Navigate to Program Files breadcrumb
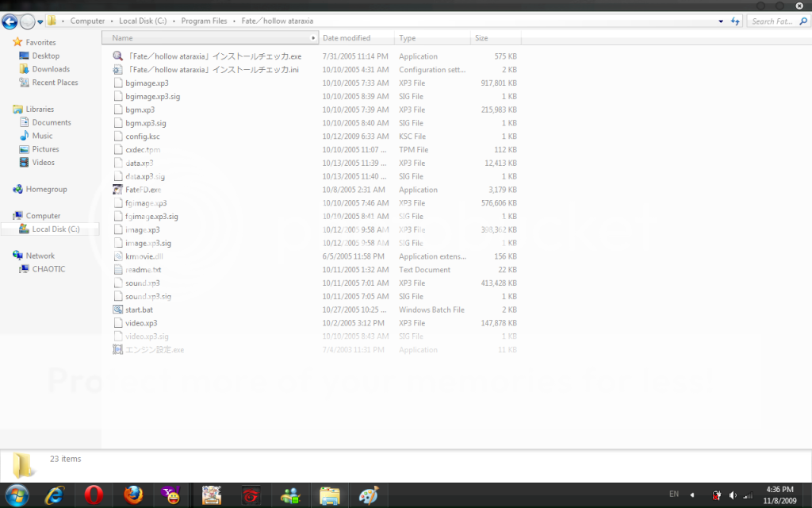Viewport: 812px width, 508px height. [x=204, y=21]
